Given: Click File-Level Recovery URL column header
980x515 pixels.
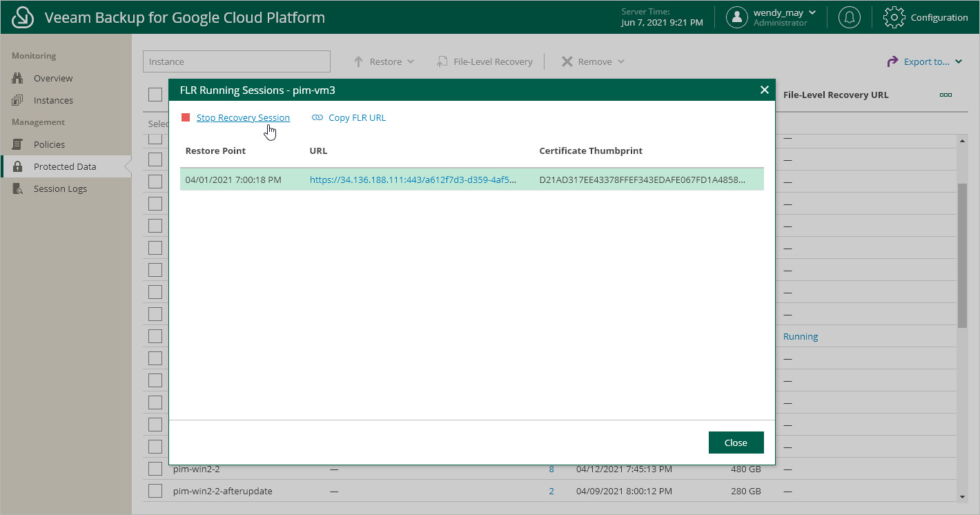Looking at the screenshot, I should 836,95.
